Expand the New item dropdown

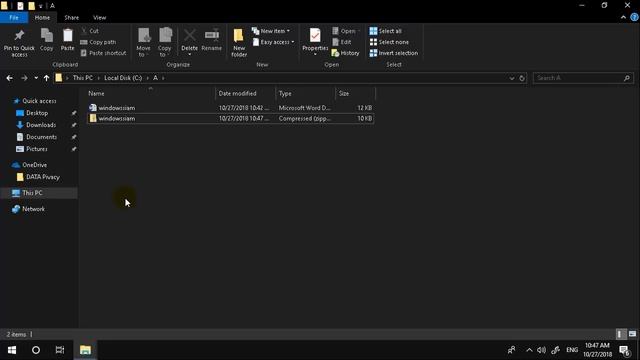pos(271,31)
